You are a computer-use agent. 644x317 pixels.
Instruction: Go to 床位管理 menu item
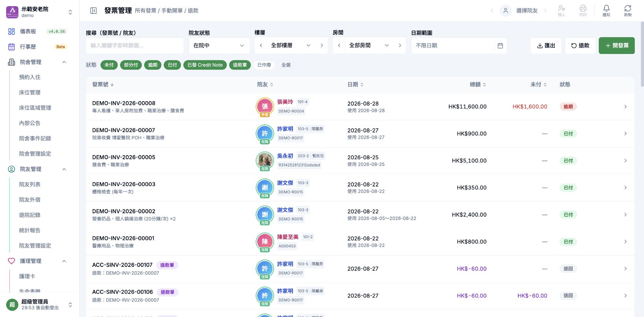click(x=30, y=93)
